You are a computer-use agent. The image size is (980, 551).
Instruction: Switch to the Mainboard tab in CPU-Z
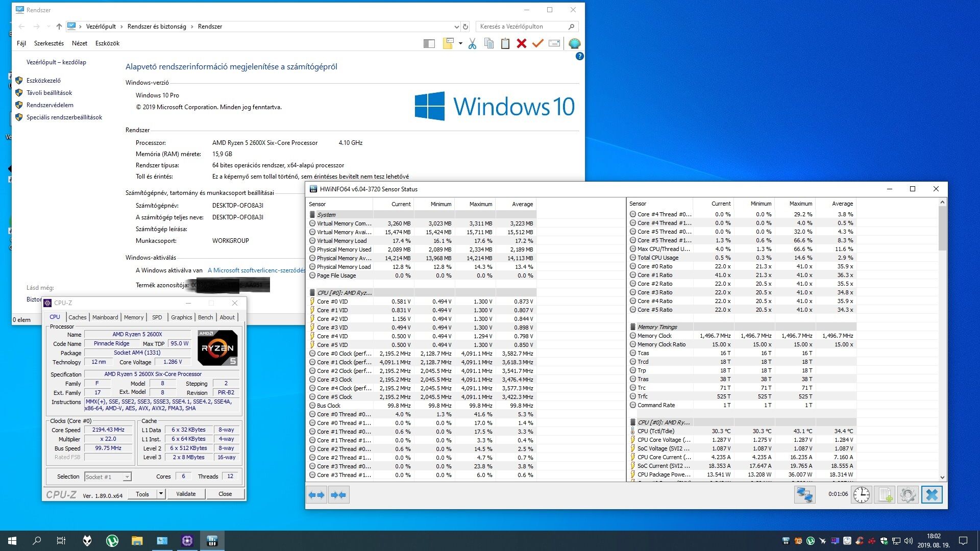tap(105, 317)
